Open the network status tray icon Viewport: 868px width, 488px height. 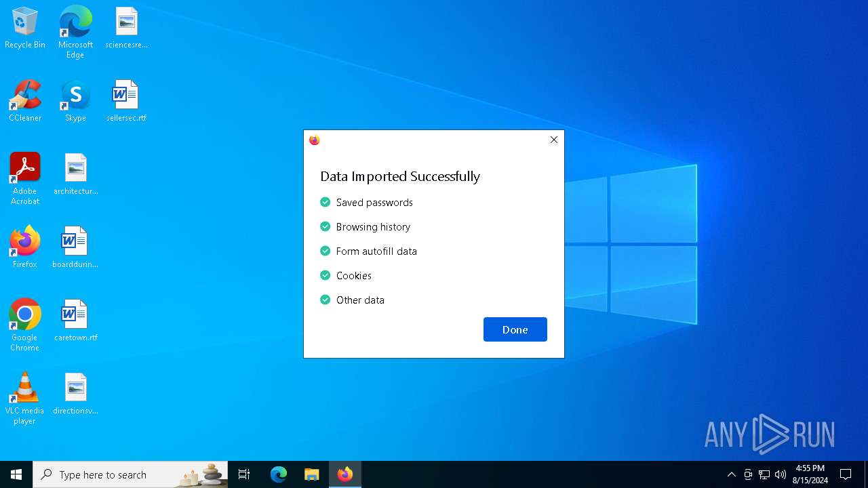pyautogui.click(x=764, y=474)
